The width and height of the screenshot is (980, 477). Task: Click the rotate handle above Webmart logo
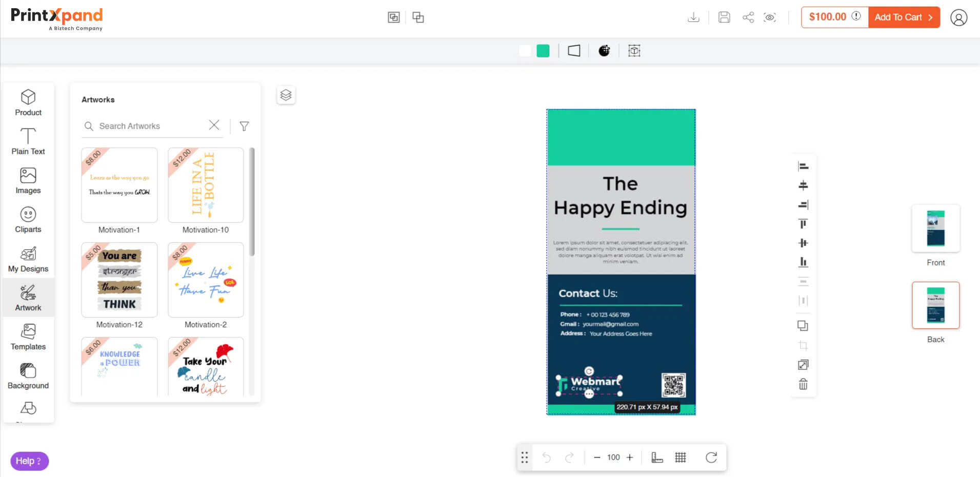(x=589, y=371)
